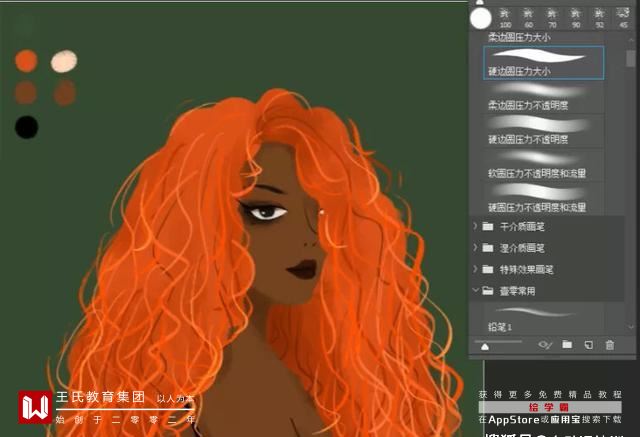
Task: Select the recent brush sized 60
Action: point(529,19)
